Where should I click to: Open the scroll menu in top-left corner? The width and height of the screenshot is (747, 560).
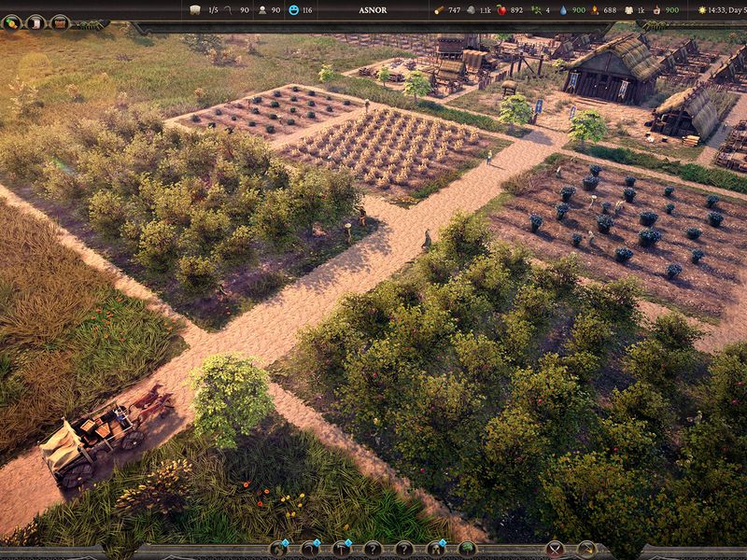[x=35, y=22]
